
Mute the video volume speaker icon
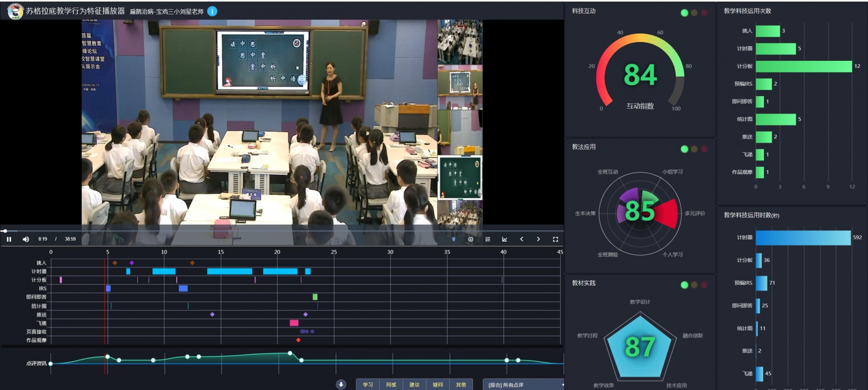tap(25, 239)
